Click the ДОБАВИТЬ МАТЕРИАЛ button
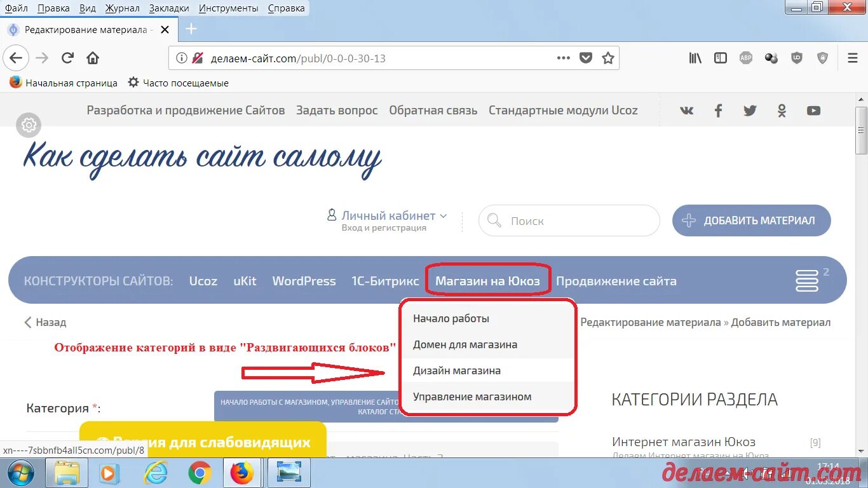This screenshot has width=868, height=488. tap(751, 220)
